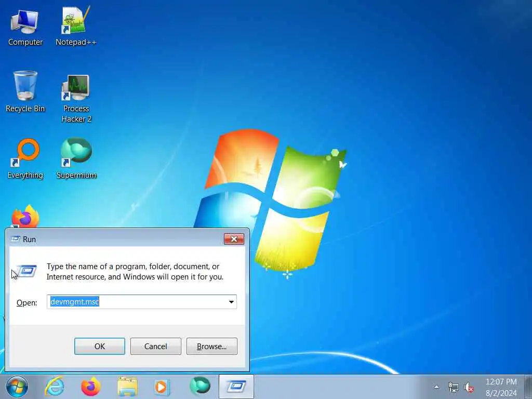532x399 pixels.
Task: Open Windows Explorer from the taskbar
Action: coord(128,387)
